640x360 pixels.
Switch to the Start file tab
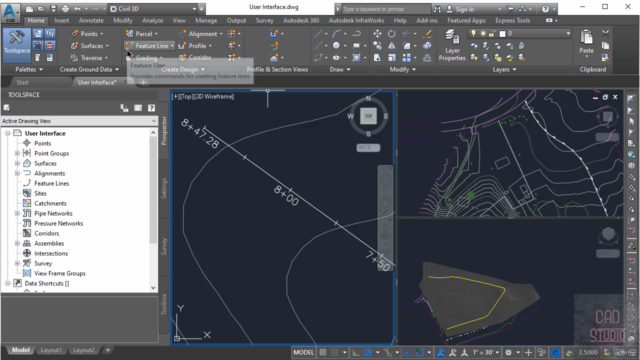point(22,82)
